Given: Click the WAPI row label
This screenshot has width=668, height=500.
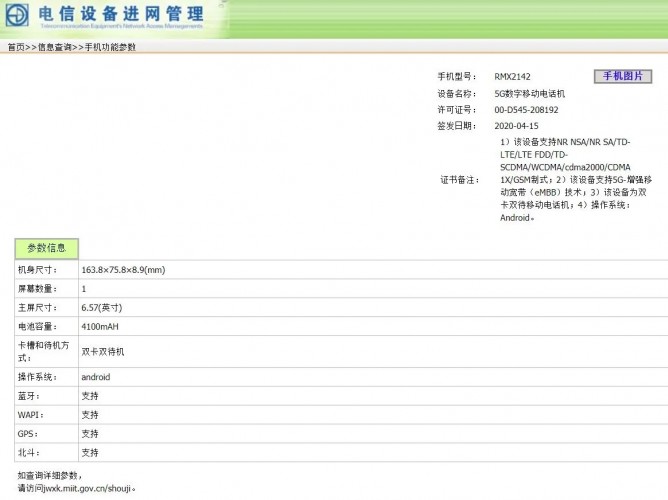Looking at the screenshot, I should [30, 415].
